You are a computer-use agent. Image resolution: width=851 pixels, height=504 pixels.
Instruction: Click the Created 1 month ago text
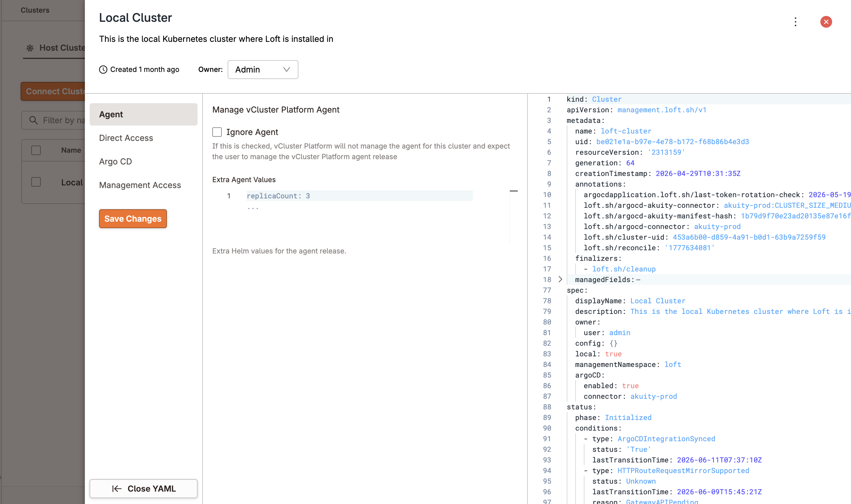(x=145, y=70)
